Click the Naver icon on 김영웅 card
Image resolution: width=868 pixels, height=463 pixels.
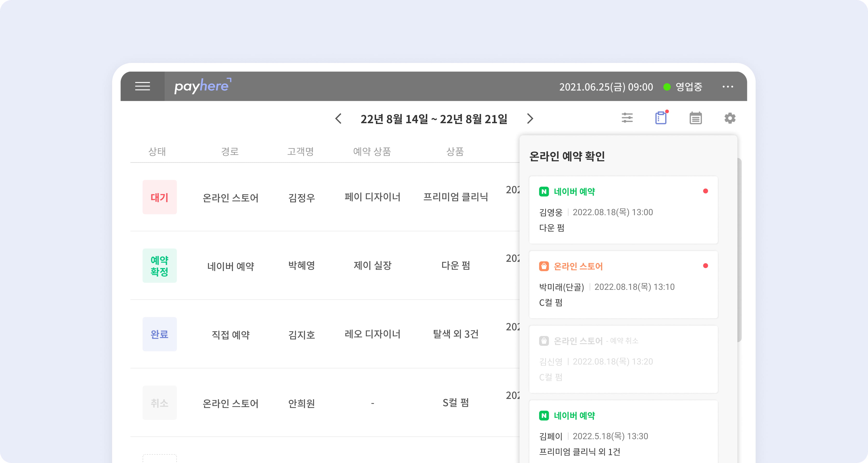[x=544, y=192]
